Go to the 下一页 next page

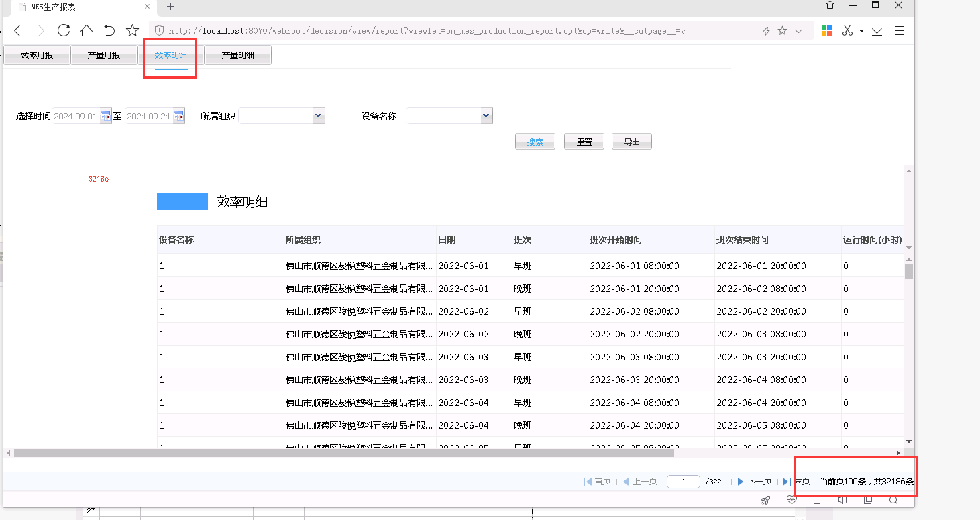755,482
